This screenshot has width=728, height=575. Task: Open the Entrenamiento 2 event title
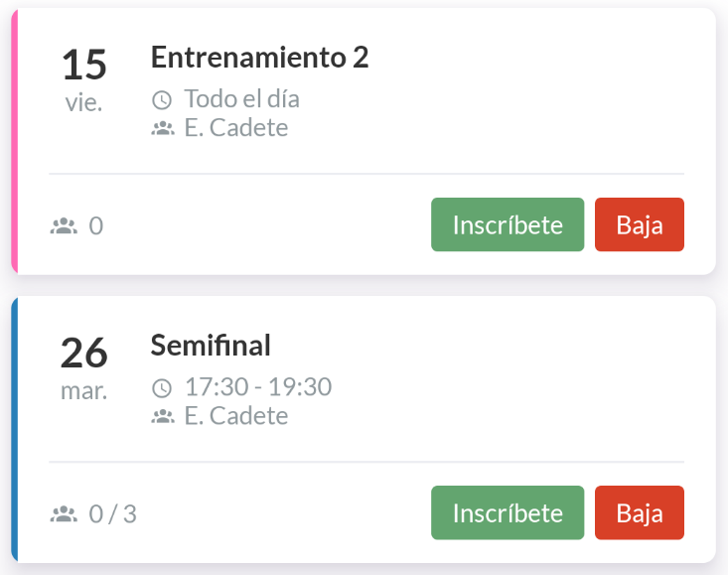click(259, 58)
